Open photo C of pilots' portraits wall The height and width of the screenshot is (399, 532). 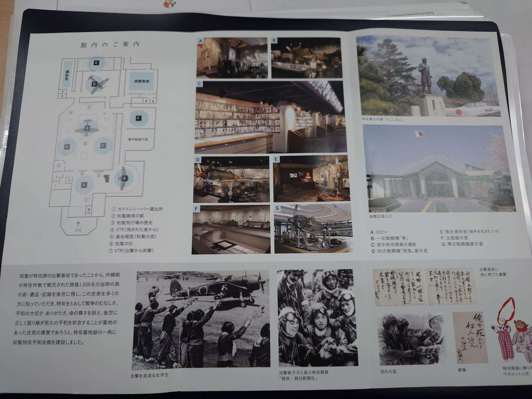[270, 117]
